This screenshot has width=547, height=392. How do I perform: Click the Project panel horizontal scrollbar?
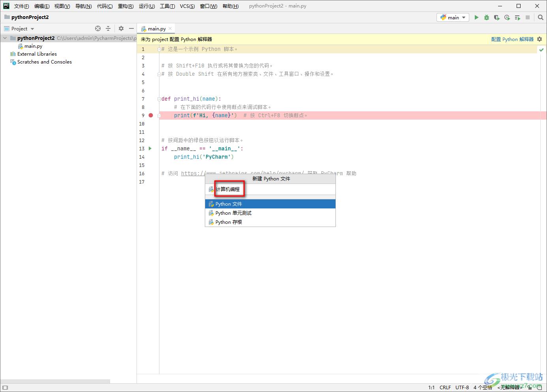pos(55,381)
